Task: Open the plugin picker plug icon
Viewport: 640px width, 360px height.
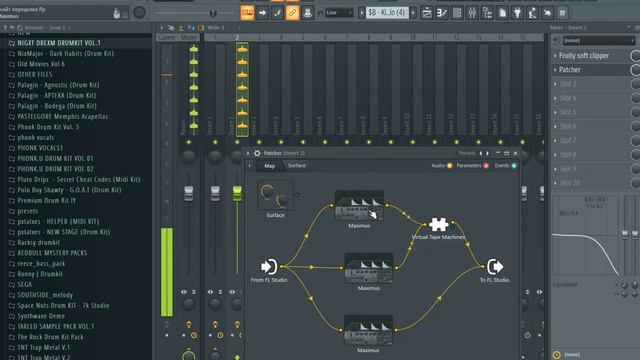Action: coord(517,13)
